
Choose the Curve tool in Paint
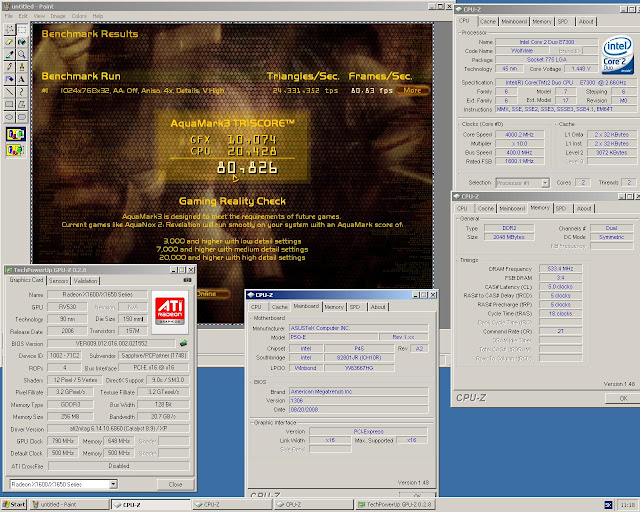click(x=22, y=92)
